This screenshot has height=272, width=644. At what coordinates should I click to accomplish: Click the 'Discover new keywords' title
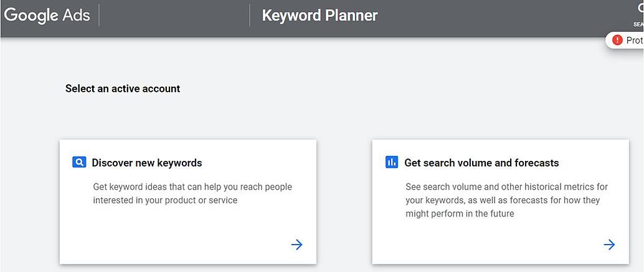147,163
